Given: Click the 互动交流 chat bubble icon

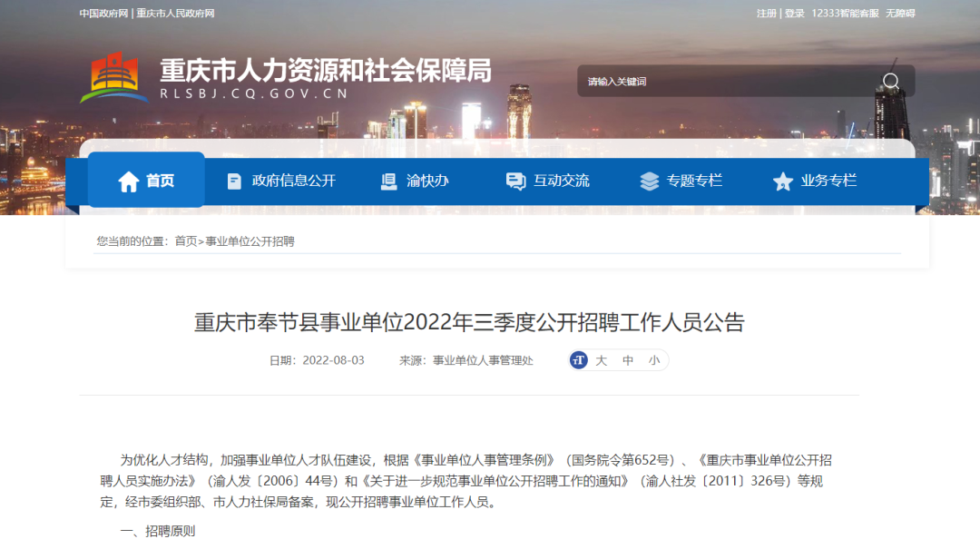Looking at the screenshot, I should pyautogui.click(x=515, y=181).
